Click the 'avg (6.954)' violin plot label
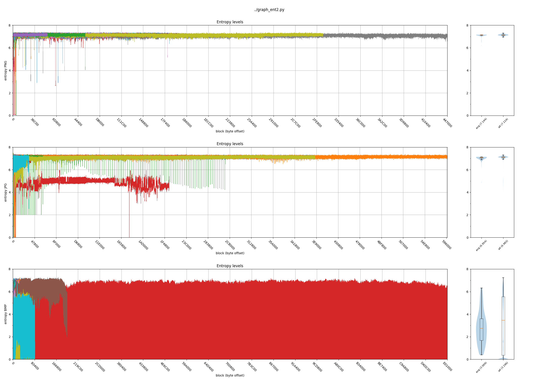Image resolution: width=538 pixels, height=392 pixels. coord(481,245)
